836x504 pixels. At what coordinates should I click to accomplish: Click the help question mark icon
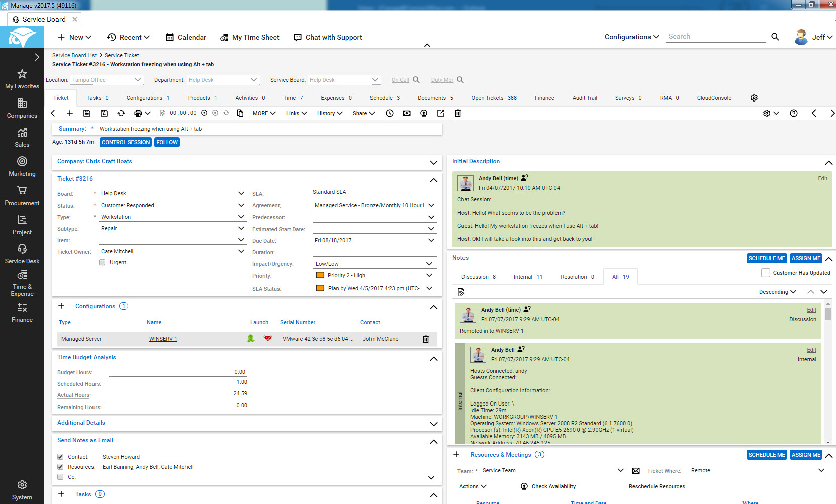(x=794, y=113)
